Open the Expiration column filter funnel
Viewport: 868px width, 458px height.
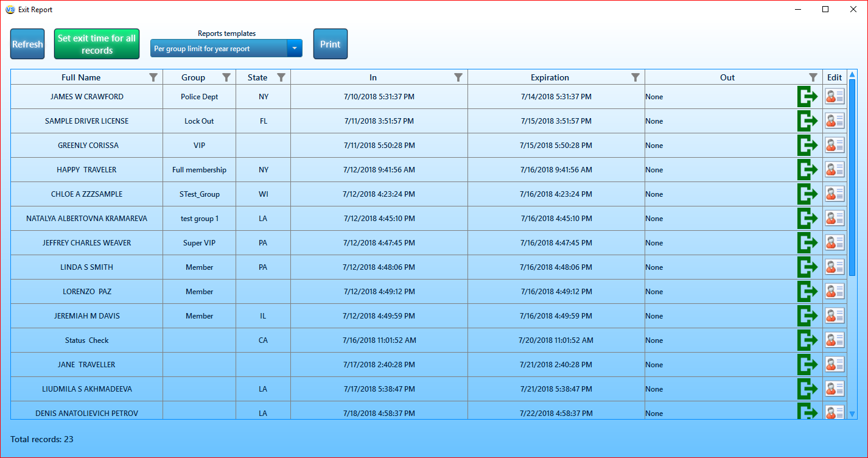(x=635, y=77)
